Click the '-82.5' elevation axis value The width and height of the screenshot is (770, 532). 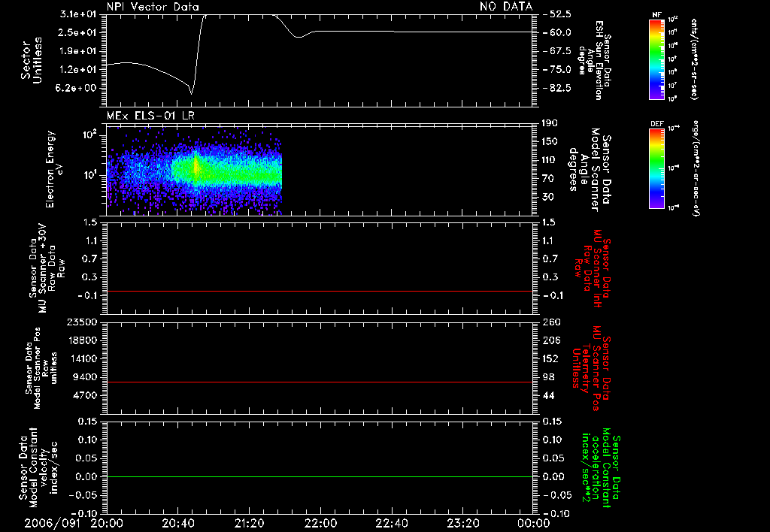coord(557,89)
